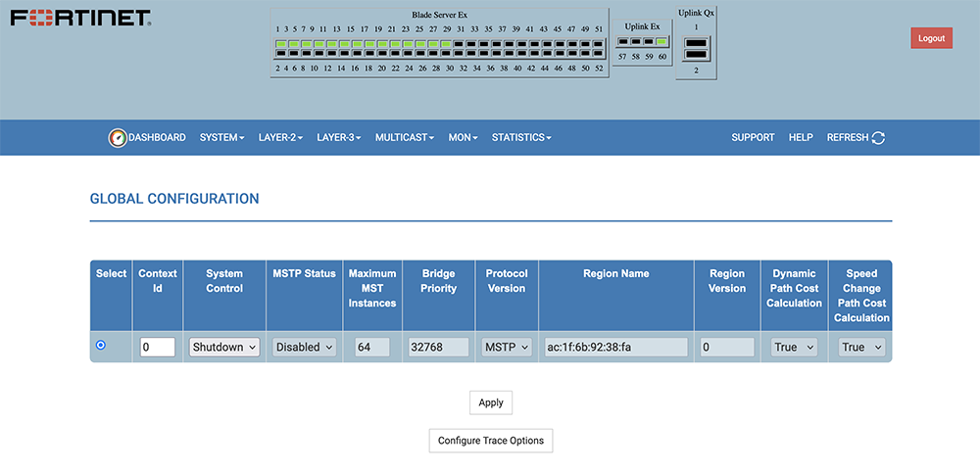Viewport: 980px width, 471px height.
Task: Click the Apply button
Action: point(491,402)
